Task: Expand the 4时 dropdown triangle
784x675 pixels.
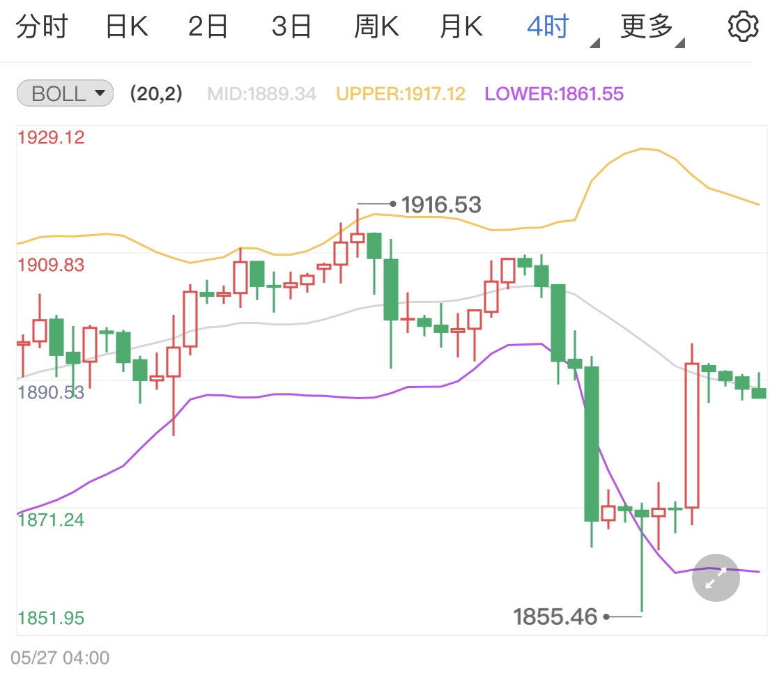Action: pyautogui.click(x=594, y=43)
